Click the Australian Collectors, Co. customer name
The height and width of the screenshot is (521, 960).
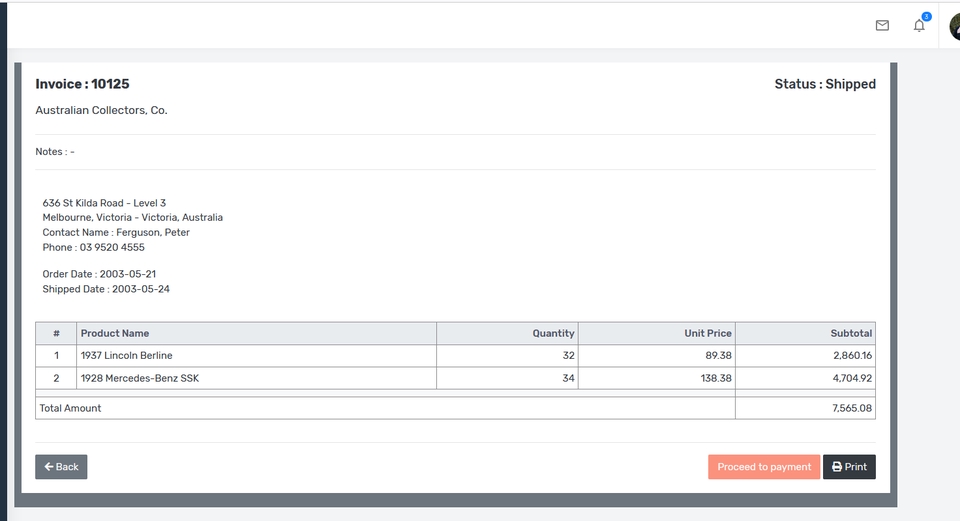(x=101, y=110)
